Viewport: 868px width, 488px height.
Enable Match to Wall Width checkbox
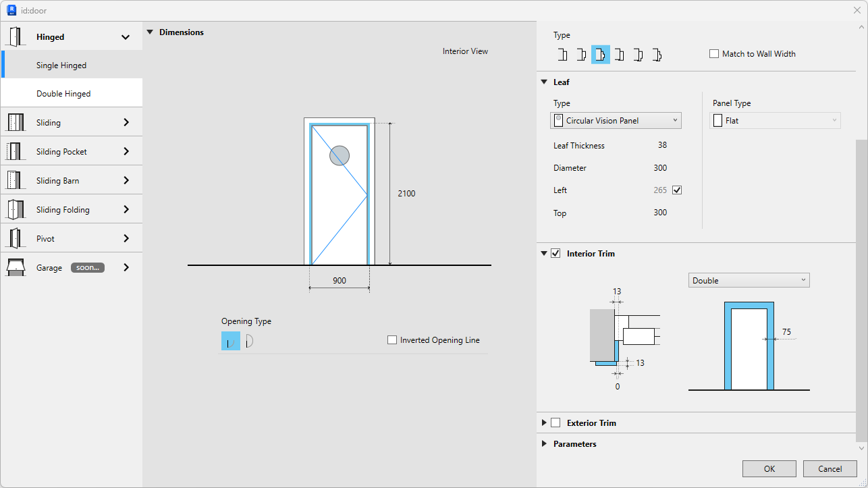point(714,54)
